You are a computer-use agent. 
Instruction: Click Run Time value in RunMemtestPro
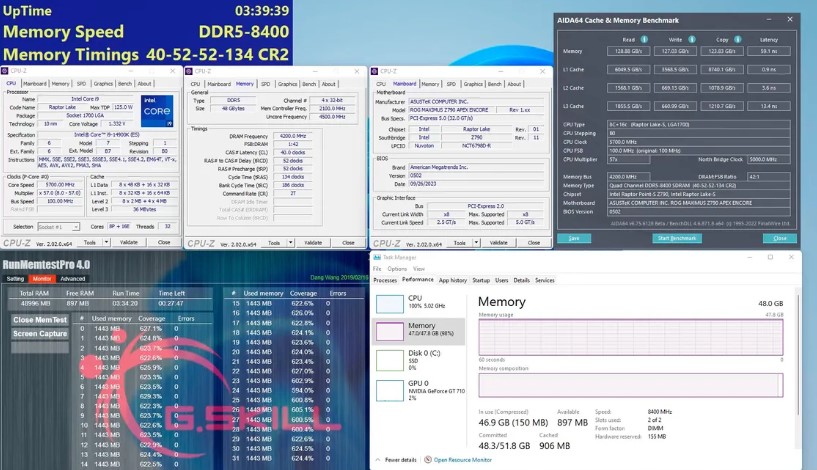click(x=125, y=303)
